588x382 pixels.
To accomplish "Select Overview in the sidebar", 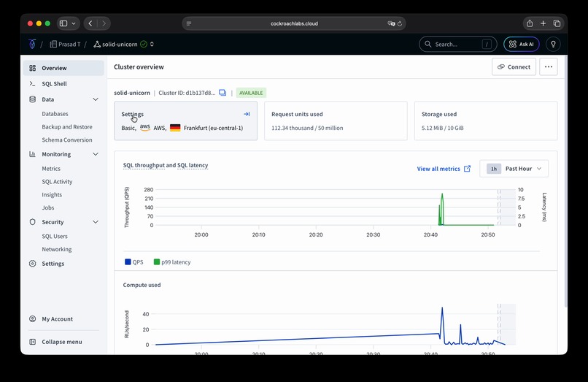I will [63, 68].
